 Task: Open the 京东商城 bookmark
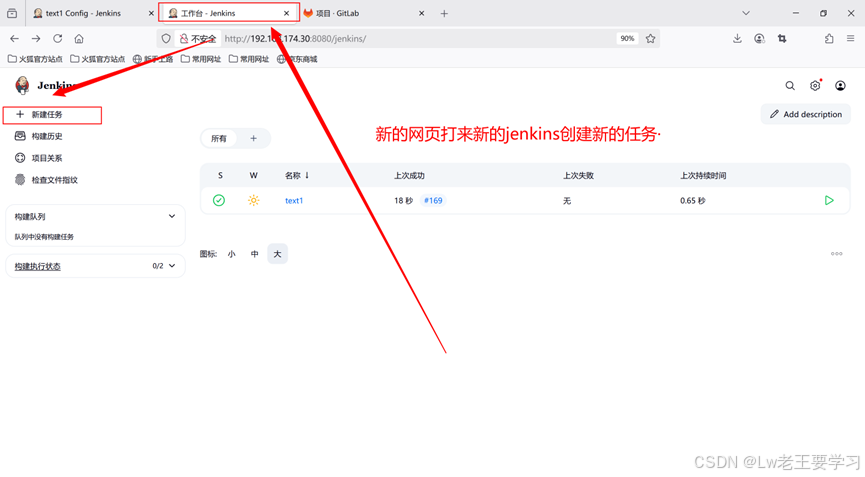click(297, 59)
